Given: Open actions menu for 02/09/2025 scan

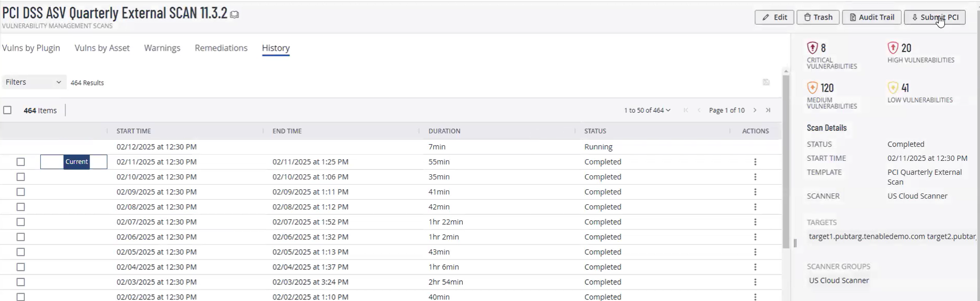Looking at the screenshot, I should click(x=755, y=192).
